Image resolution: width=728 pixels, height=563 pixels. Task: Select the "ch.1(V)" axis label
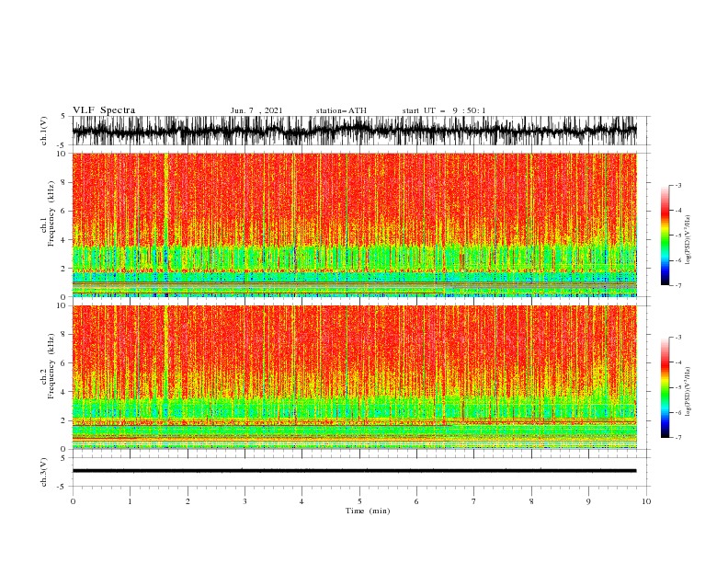tap(44, 131)
